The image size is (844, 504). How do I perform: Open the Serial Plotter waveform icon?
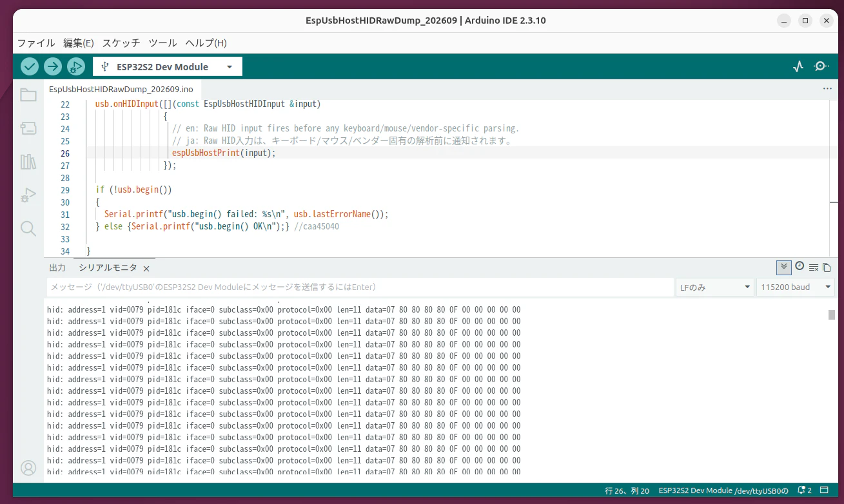[x=798, y=66]
